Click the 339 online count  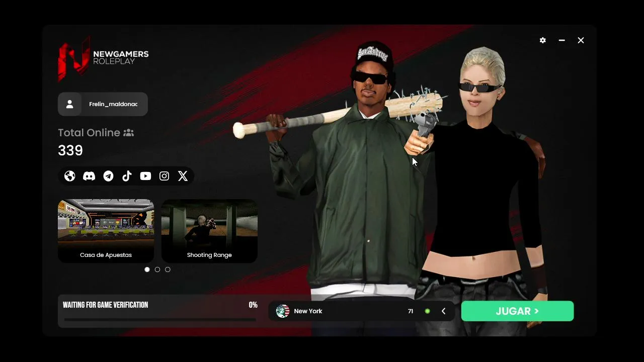coord(70,150)
